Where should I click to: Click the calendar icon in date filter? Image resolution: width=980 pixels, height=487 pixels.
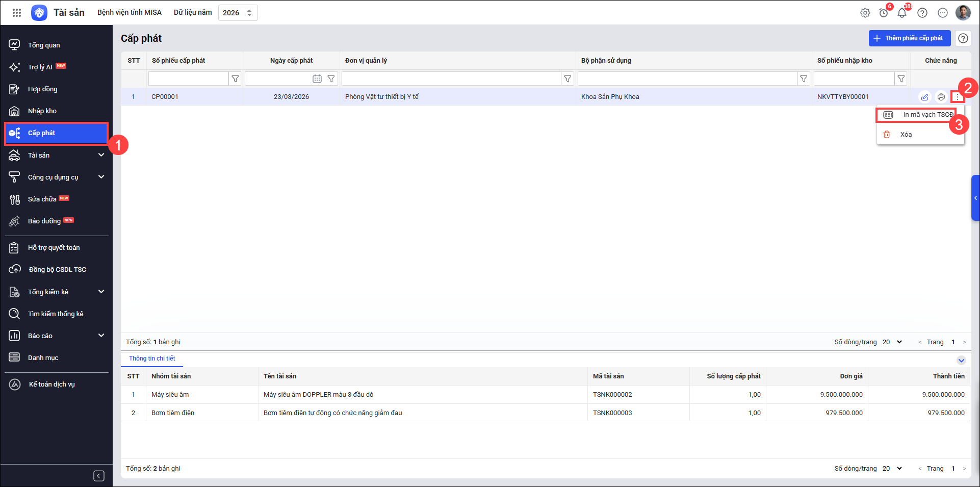click(x=317, y=79)
